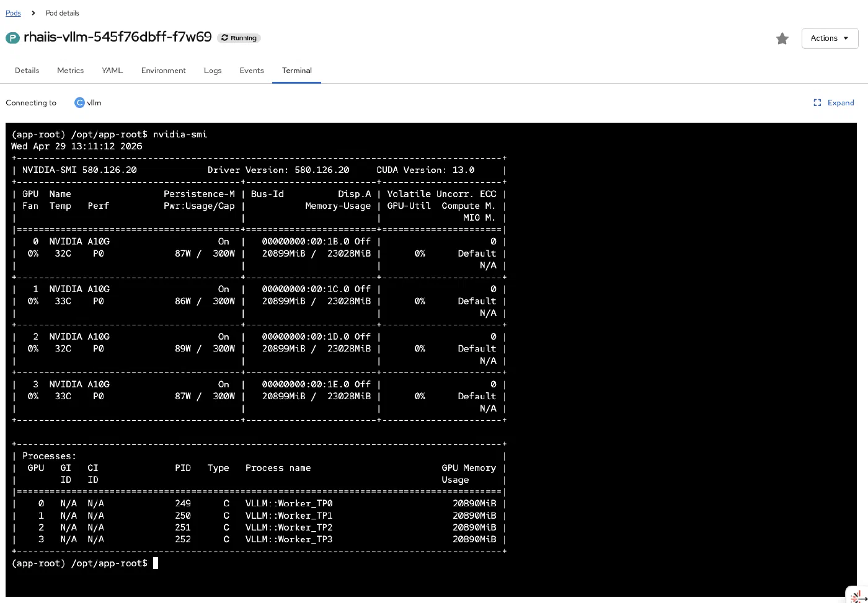Screen dimensions: 868x603
Task: Switch to the Environment tab
Action: (x=163, y=71)
